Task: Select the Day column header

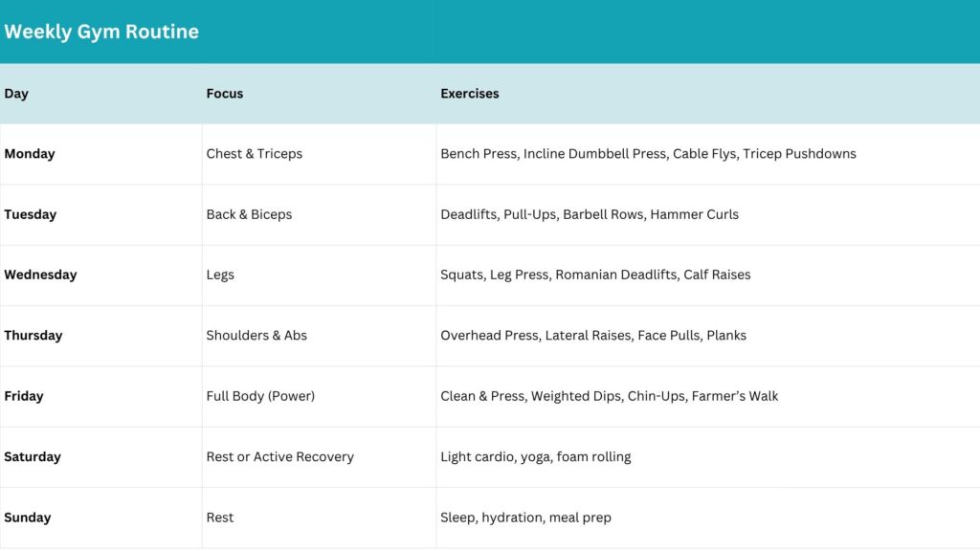Action: pyautogui.click(x=16, y=94)
